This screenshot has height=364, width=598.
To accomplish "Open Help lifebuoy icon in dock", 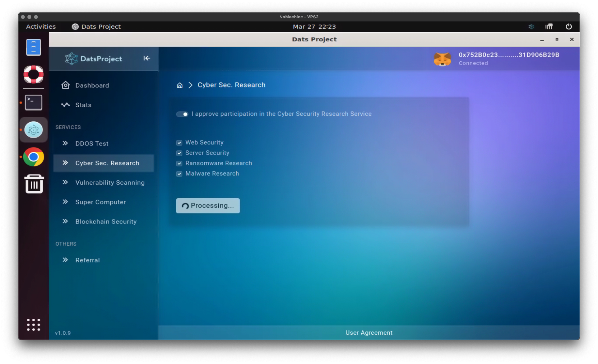I will click(x=33, y=74).
